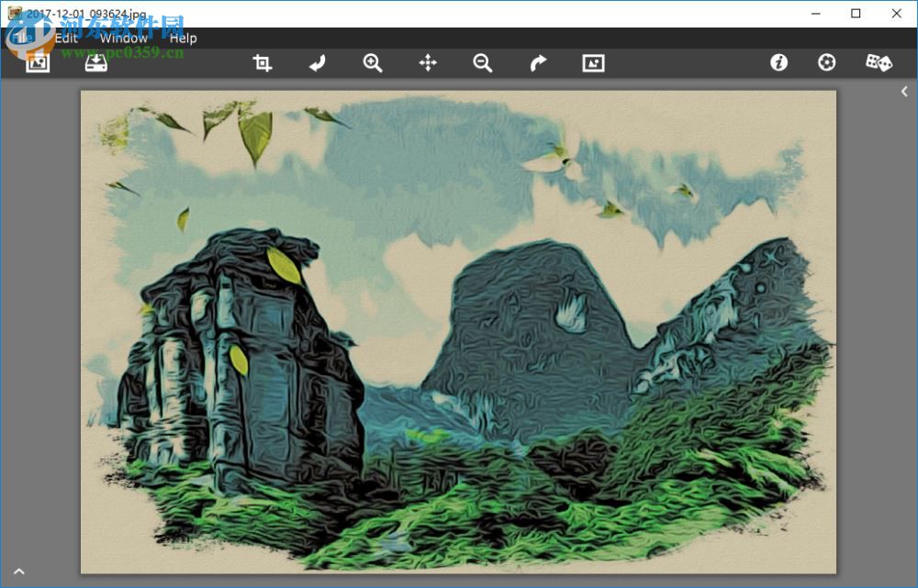Click the Zoom In magnifier icon
This screenshot has width=918, height=588.
(x=372, y=62)
